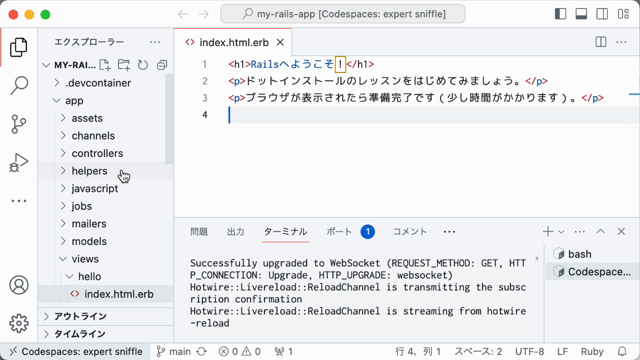This screenshot has width=640, height=360.
Task: Open the Manage gear icon
Action: pos(19,323)
